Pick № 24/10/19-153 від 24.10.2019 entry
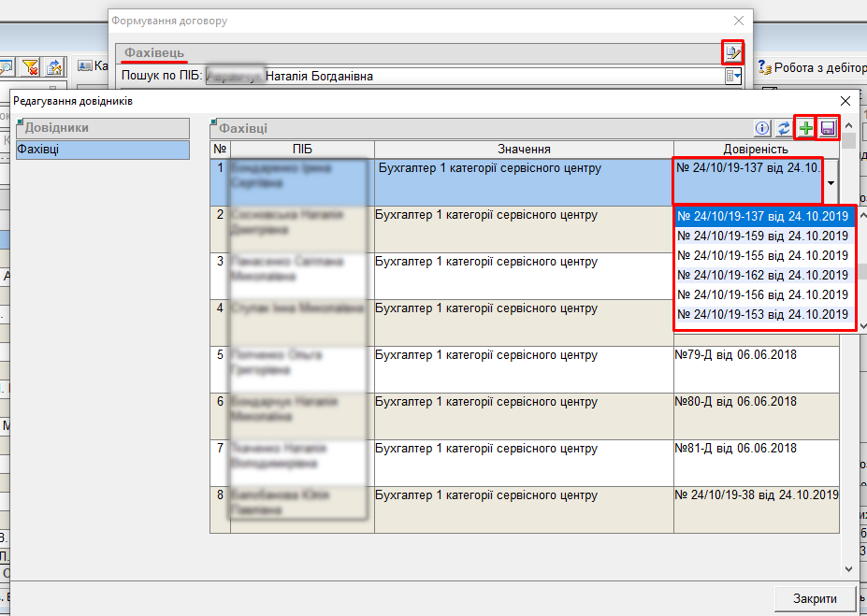This screenshot has height=616, width=867. tap(763, 314)
